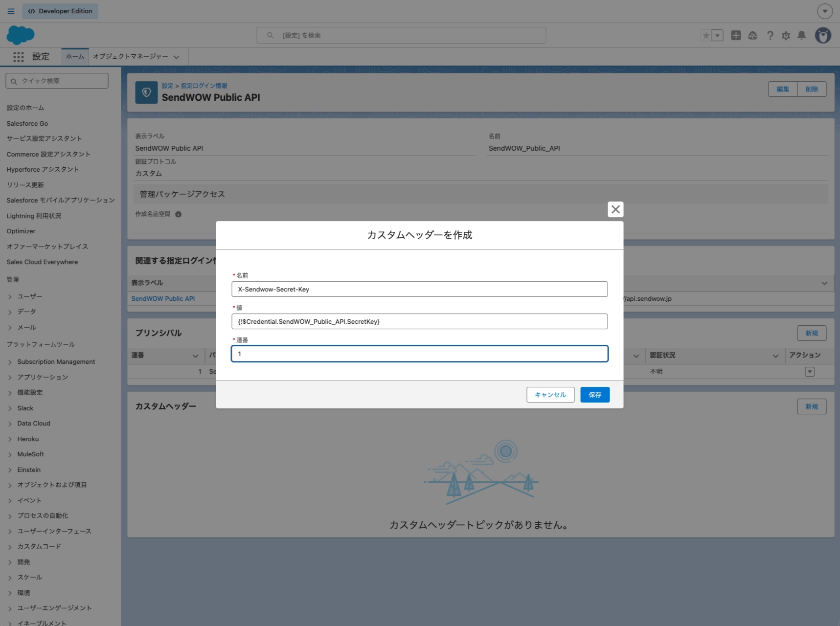Image resolution: width=840 pixels, height=626 pixels.
Task: Click the 編集 button
Action: coord(783,89)
